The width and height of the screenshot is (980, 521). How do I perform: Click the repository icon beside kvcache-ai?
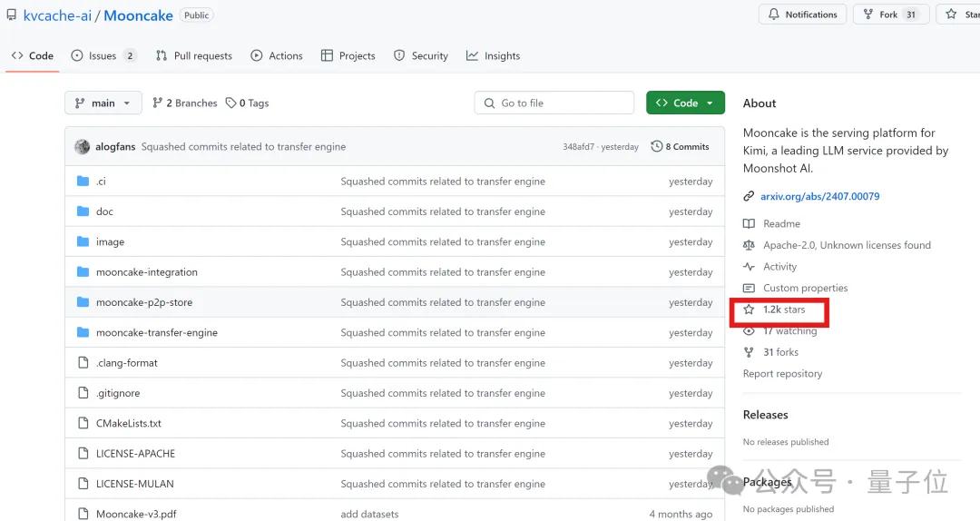click(11, 15)
